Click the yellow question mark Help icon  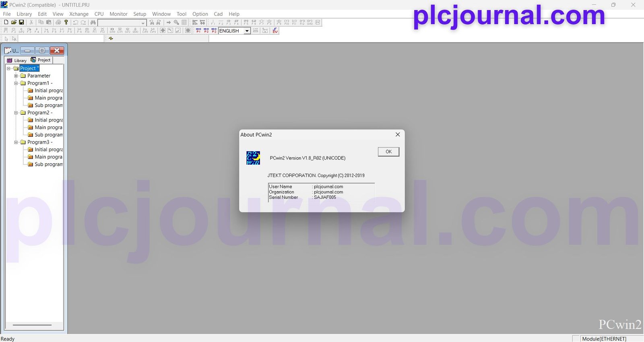[66, 23]
